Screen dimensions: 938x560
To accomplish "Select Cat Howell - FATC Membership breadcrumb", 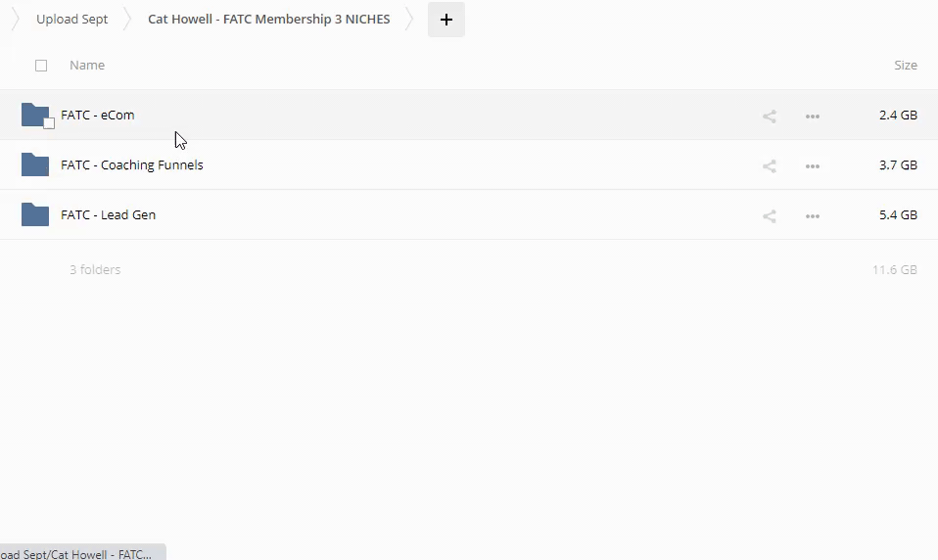I will click(268, 20).
